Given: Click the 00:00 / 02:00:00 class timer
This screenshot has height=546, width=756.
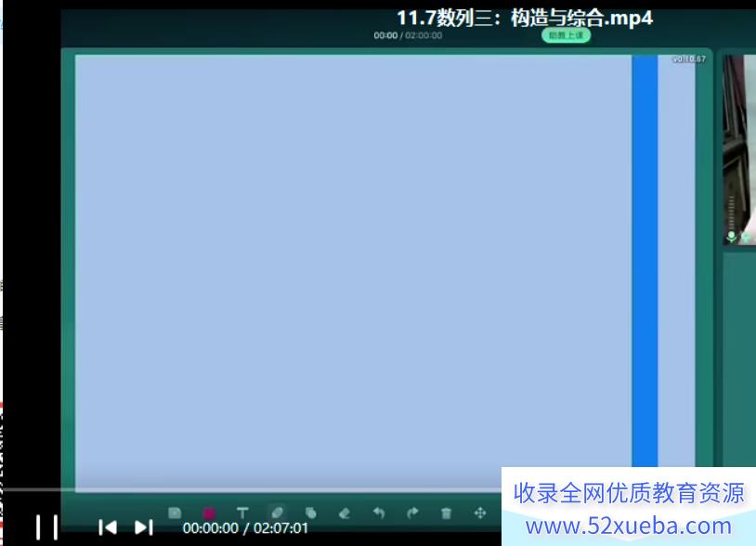Looking at the screenshot, I should pyautogui.click(x=408, y=35).
